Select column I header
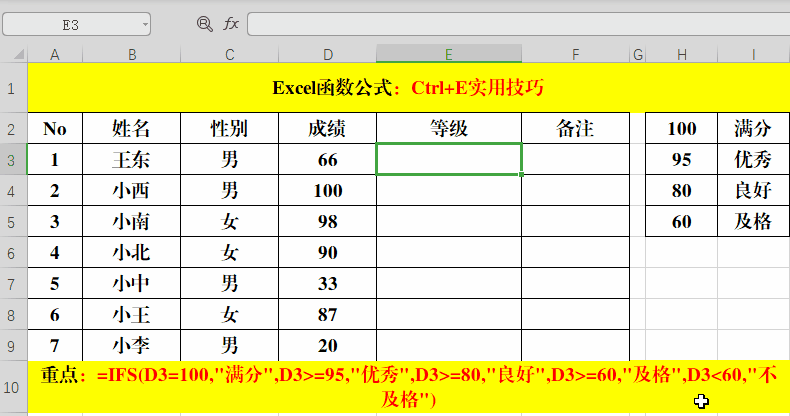Image resolution: width=790 pixels, height=416 pixels. (x=754, y=54)
